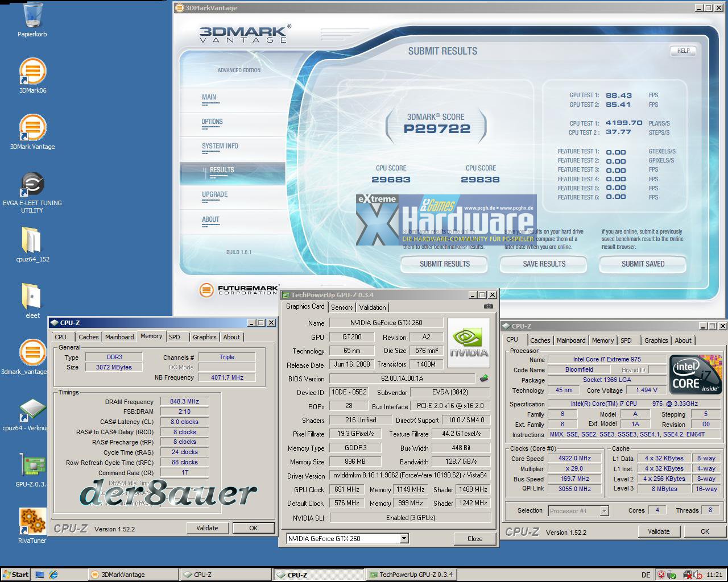
Task: Click the SUBMIT RESULTS button
Action: pyautogui.click(x=445, y=264)
